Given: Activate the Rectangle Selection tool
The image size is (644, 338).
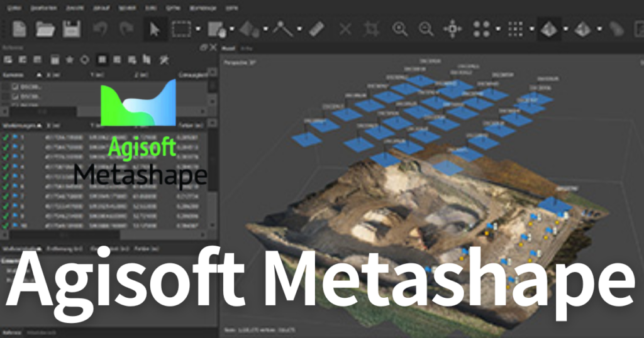Looking at the screenshot, I should coord(182,28).
